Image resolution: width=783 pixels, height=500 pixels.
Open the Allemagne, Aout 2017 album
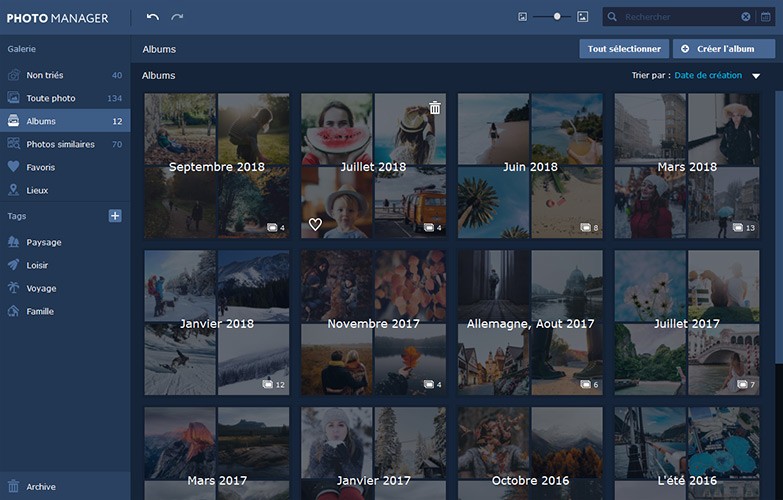click(530, 323)
